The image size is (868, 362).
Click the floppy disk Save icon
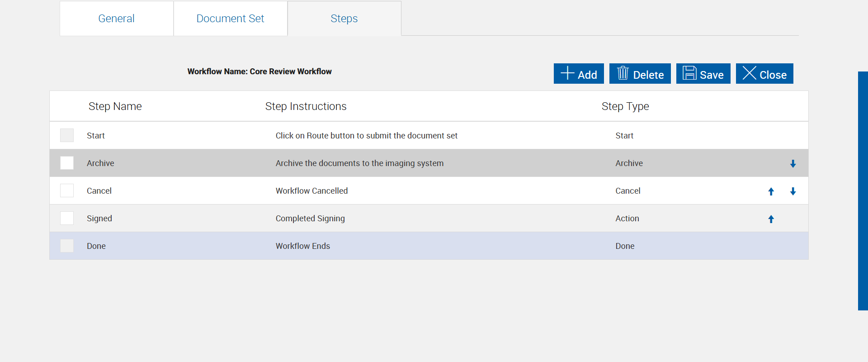pyautogui.click(x=689, y=73)
